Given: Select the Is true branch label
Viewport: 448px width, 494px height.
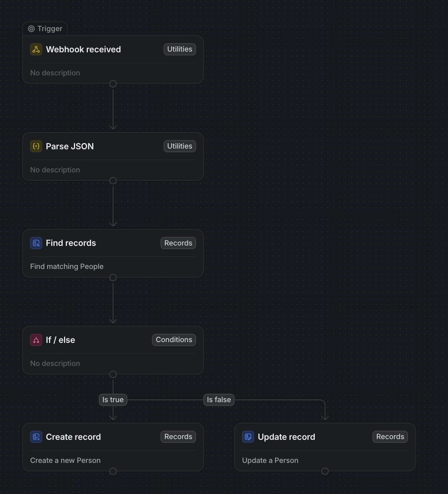Looking at the screenshot, I should pyautogui.click(x=113, y=400).
